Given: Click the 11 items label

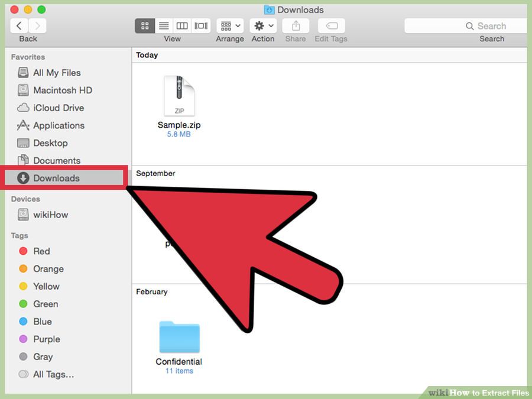Looking at the screenshot, I should (x=179, y=371).
